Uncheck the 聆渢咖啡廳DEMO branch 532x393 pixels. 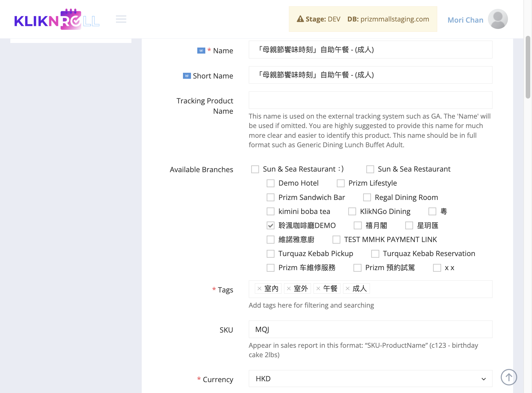pyautogui.click(x=271, y=225)
